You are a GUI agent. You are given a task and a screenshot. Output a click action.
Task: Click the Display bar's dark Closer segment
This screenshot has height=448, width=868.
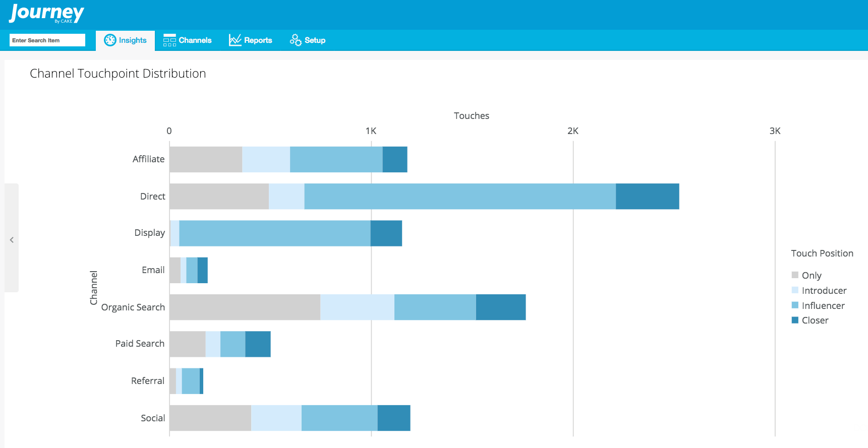386,233
